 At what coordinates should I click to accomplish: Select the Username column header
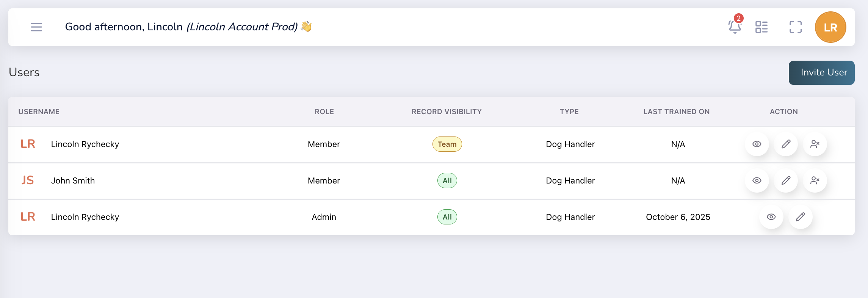[39, 111]
